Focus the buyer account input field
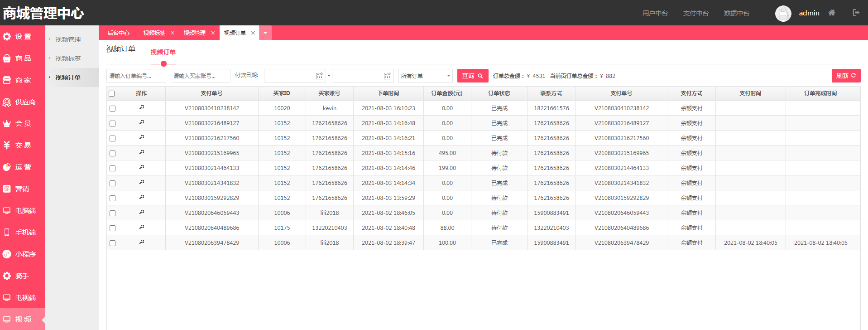Image resolution: width=868 pixels, height=330 pixels. (201, 76)
